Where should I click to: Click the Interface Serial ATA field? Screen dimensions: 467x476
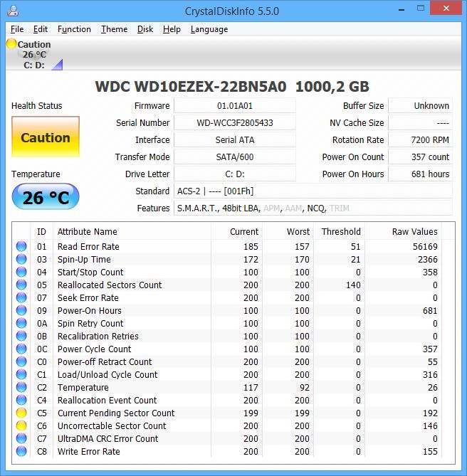[235, 139]
